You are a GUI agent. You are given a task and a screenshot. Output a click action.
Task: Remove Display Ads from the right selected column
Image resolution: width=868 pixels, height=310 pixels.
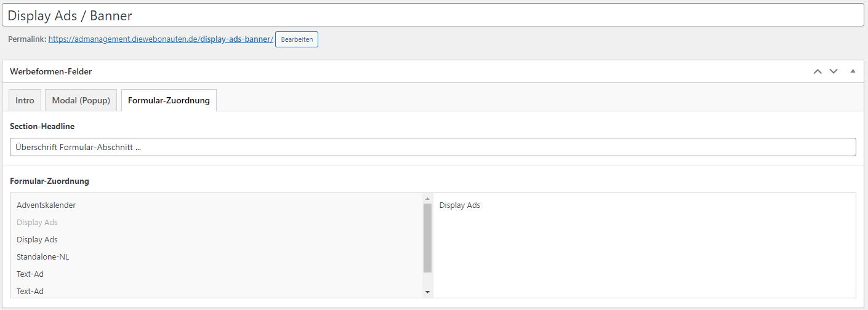460,205
